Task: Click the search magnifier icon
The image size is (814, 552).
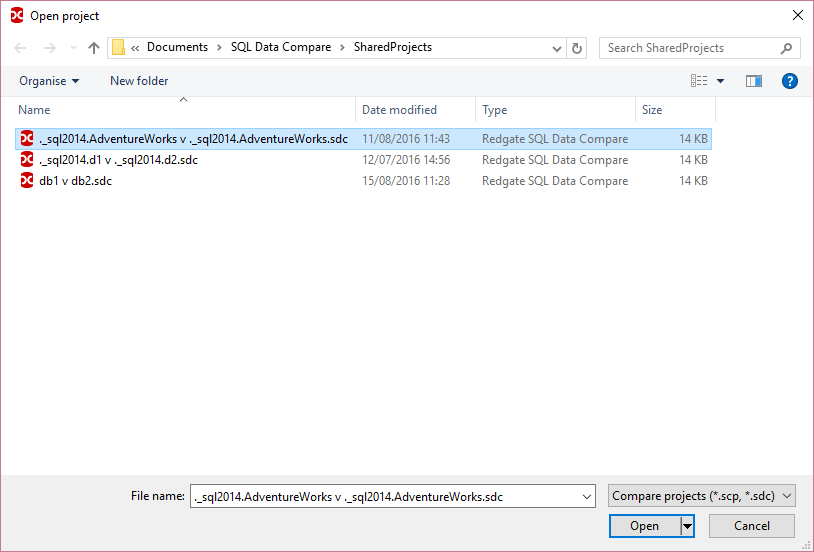Action: (787, 48)
